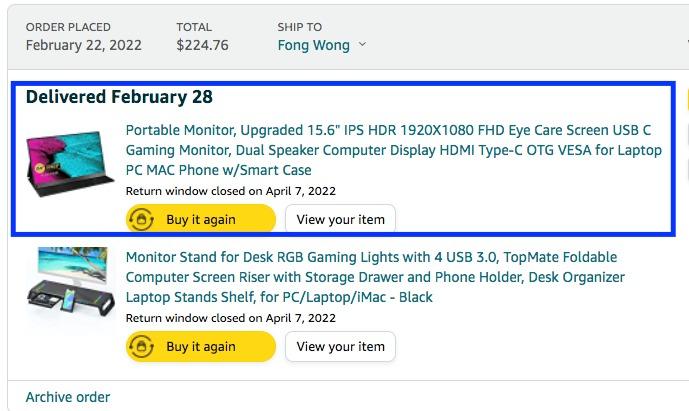Expand the chevron next to Fong Wong
This screenshot has height=411, width=689.
click(362, 44)
